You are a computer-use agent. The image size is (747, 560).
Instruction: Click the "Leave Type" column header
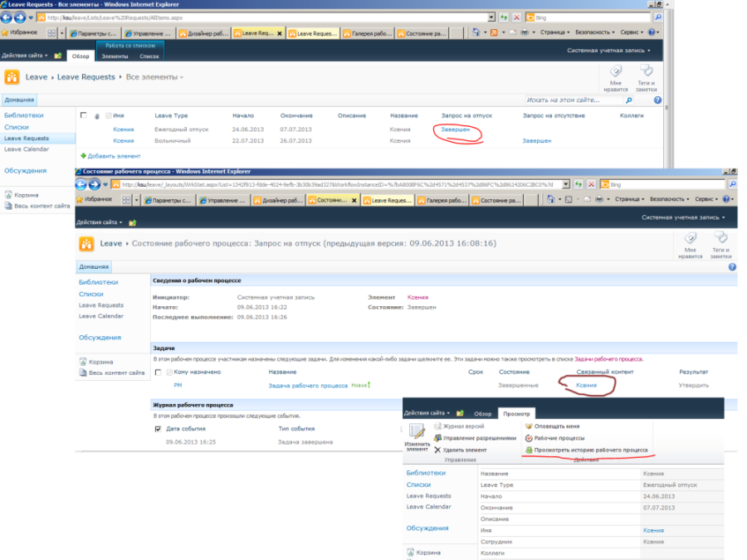(171, 115)
